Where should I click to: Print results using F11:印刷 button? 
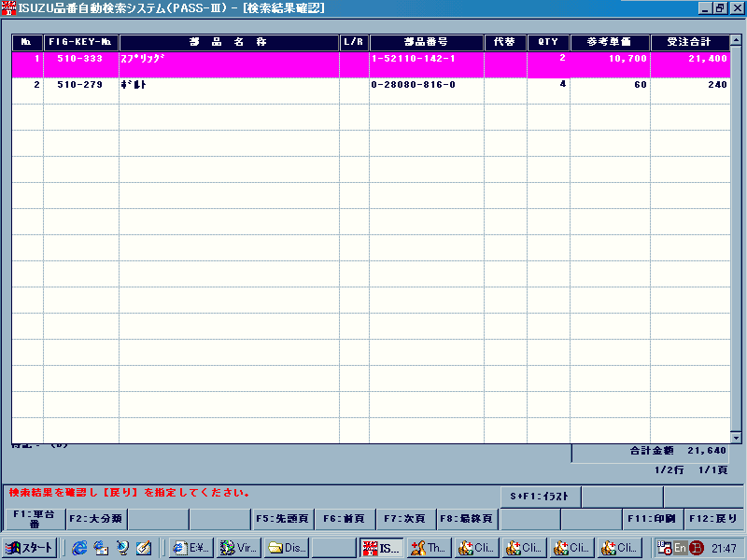pyautogui.click(x=652, y=519)
